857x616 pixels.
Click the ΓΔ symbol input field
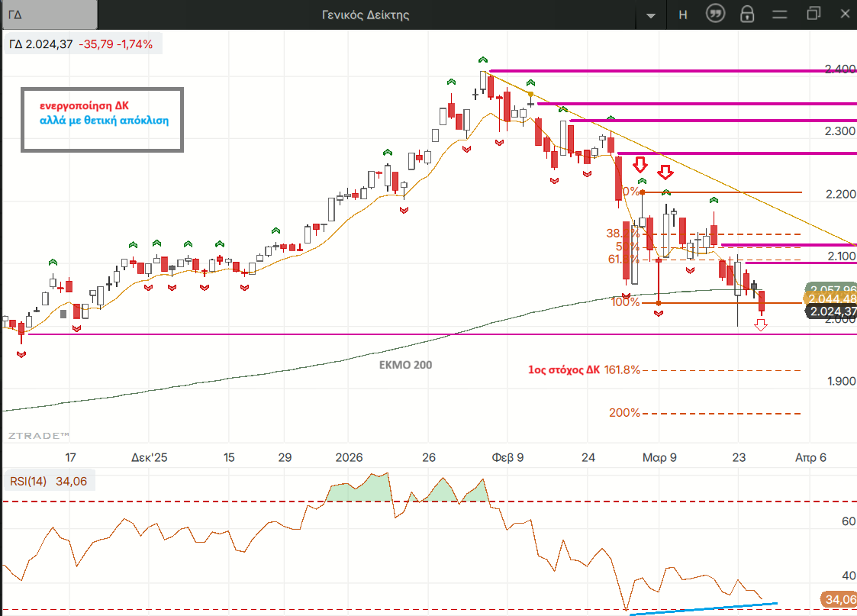point(50,15)
